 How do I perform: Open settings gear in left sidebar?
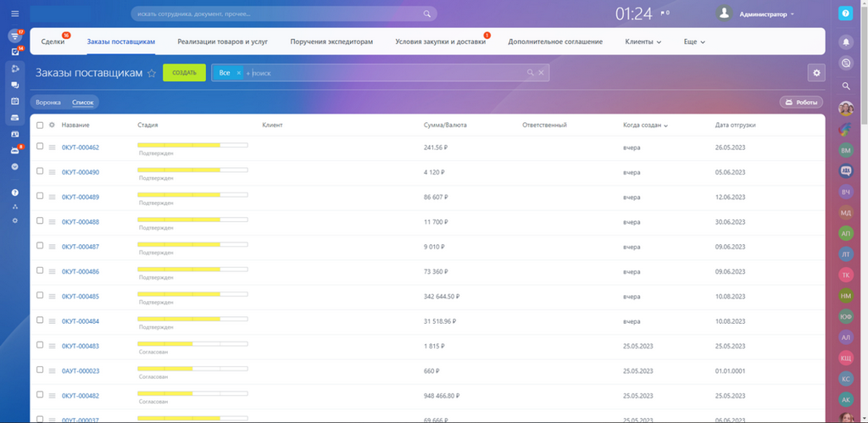tap(15, 220)
